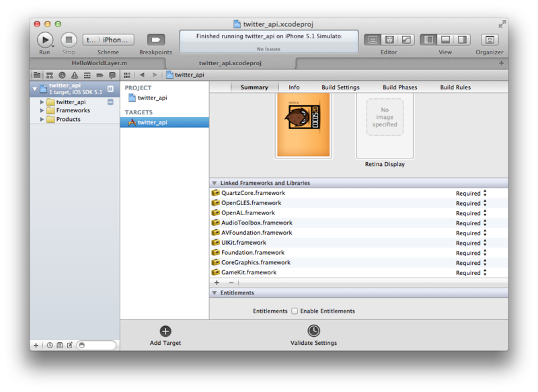Select the Standard editor icon
The height and width of the screenshot is (392, 538).
point(373,40)
